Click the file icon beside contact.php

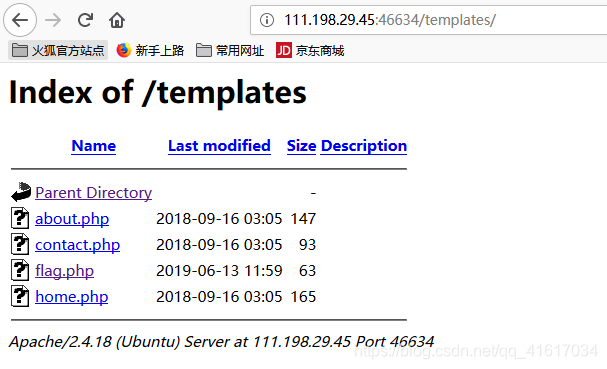click(x=20, y=244)
